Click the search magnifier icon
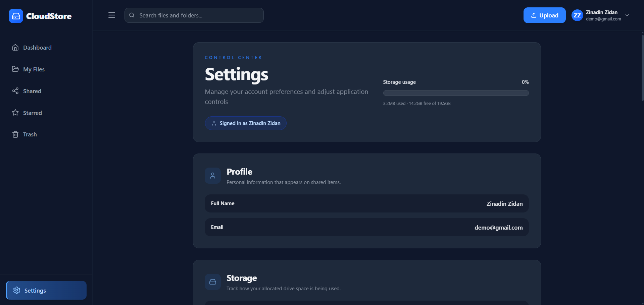Viewport: 644px width, 305px height. coord(132,15)
